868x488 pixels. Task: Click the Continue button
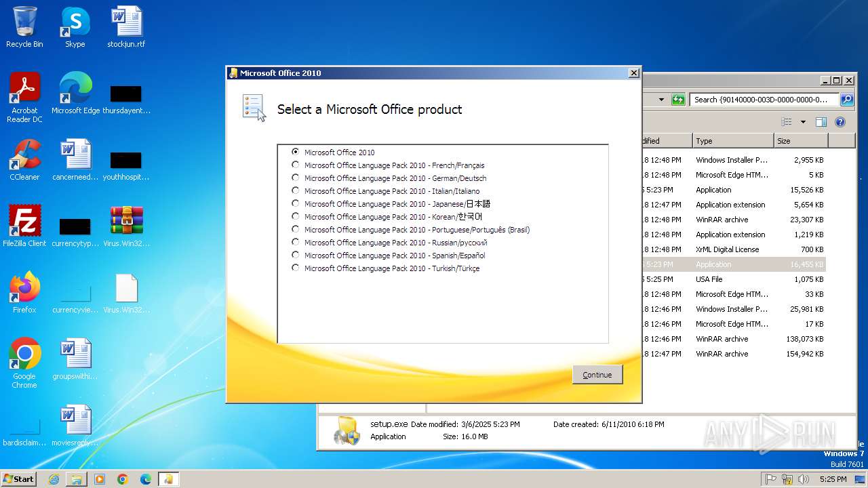(x=597, y=375)
